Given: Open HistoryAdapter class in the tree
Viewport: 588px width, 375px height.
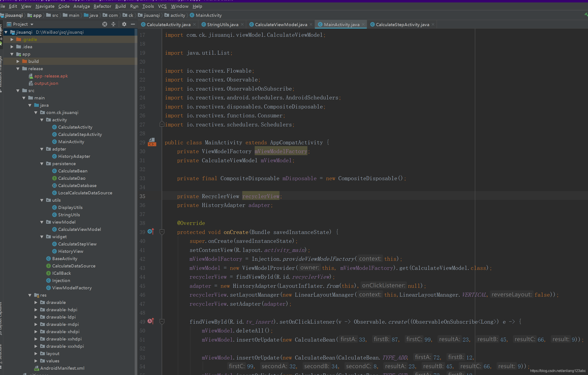Looking at the screenshot, I should click(74, 156).
